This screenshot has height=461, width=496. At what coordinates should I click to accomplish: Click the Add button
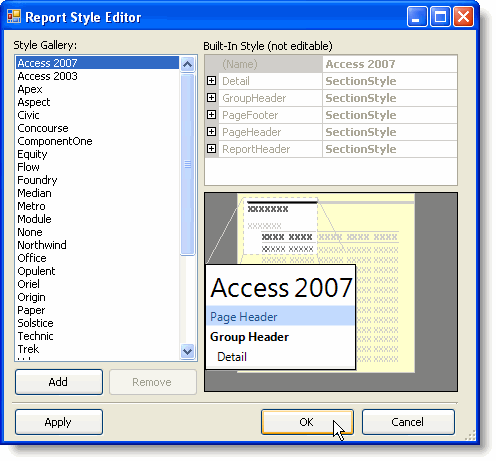(59, 382)
